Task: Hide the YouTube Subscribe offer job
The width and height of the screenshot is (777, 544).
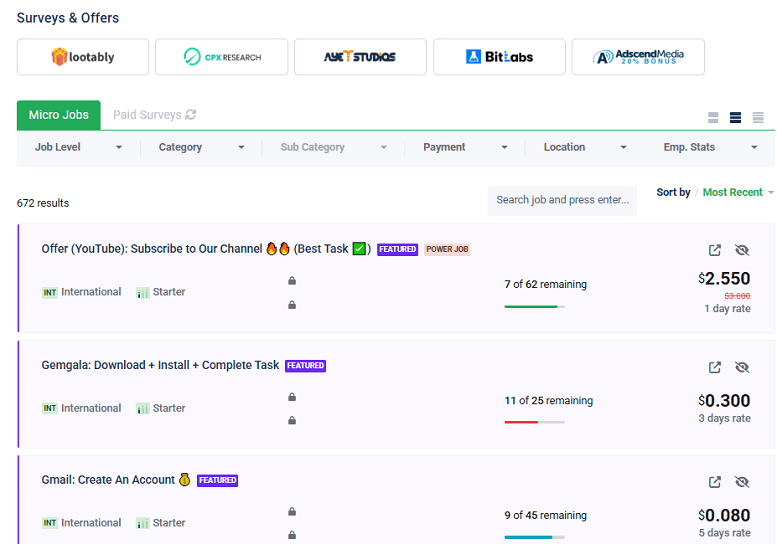Action: [x=742, y=250]
